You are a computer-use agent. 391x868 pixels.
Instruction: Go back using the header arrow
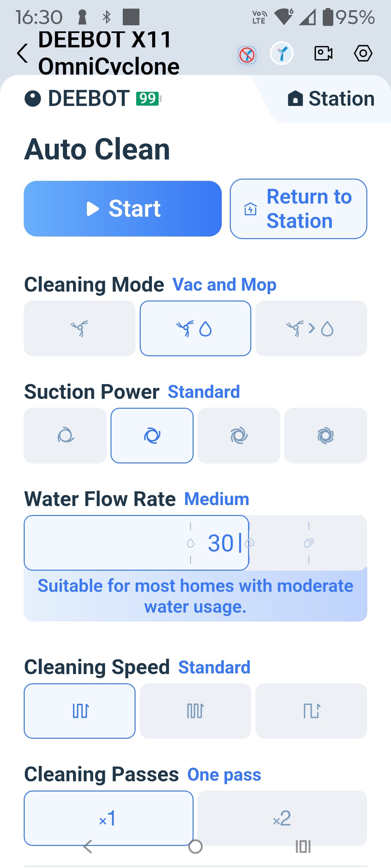point(22,53)
